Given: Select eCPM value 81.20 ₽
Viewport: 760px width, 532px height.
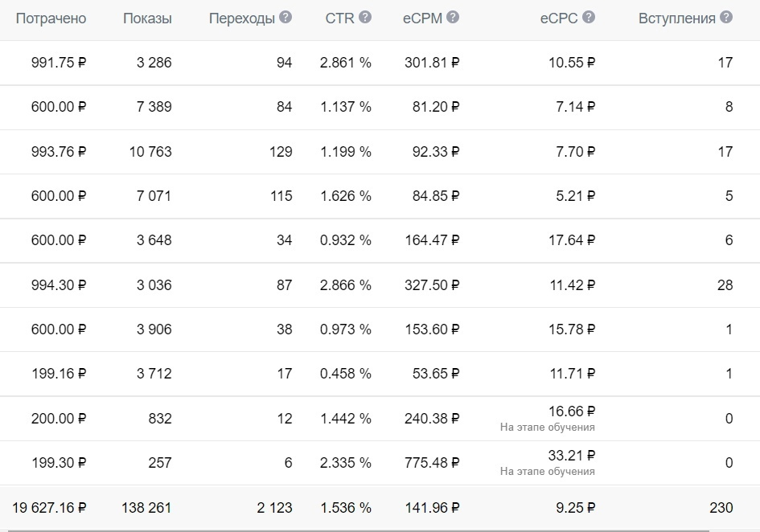Looking at the screenshot, I should click(436, 107).
